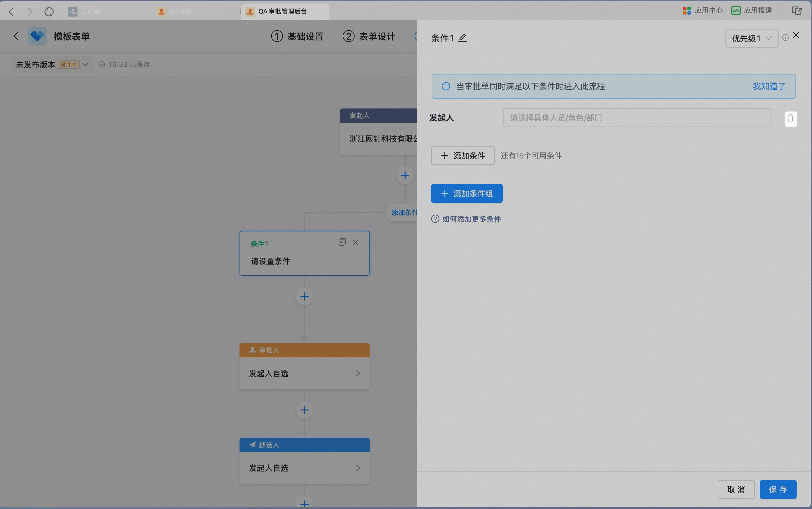Click the info icon in the tip banner
812x509 pixels.
pos(446,87)
